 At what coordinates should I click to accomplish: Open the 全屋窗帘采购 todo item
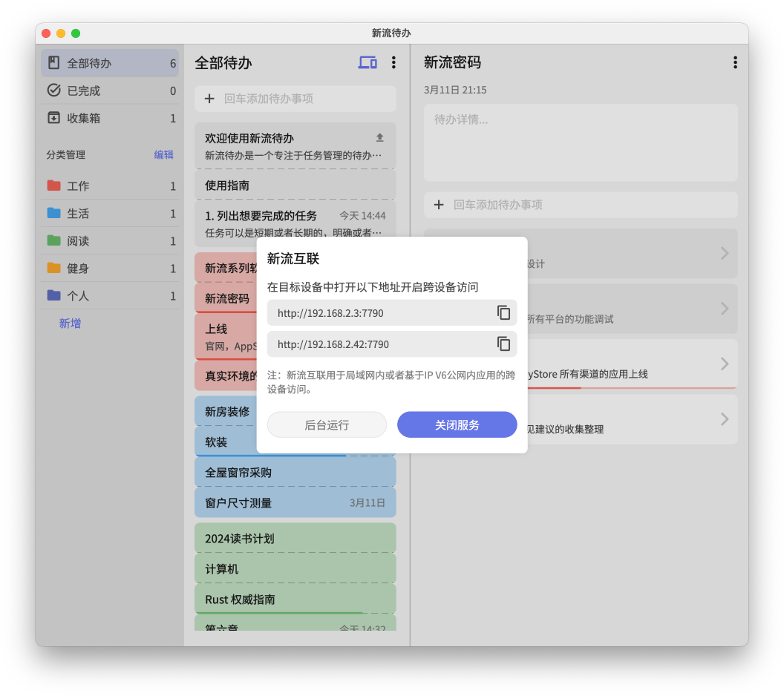click(295, 472)
